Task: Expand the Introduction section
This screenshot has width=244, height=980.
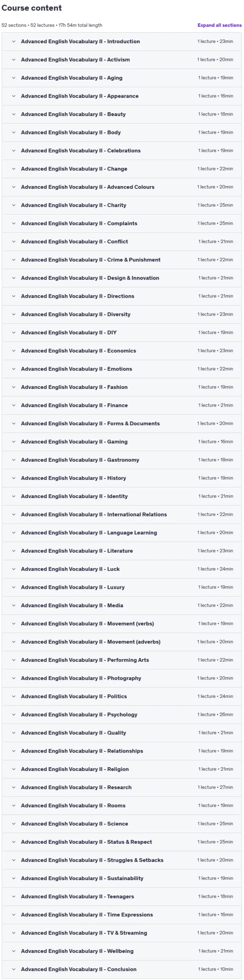Action: (x=122, y=41)
